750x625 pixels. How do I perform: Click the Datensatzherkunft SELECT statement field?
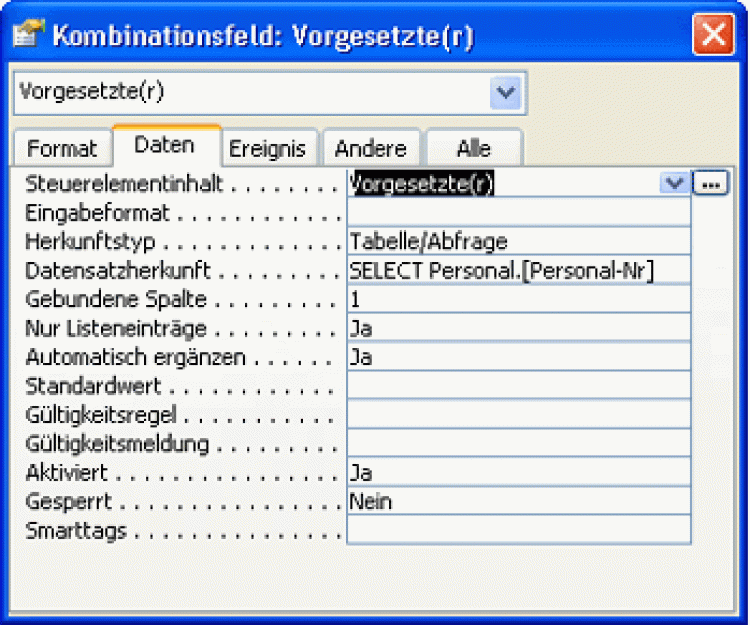(518, 271)
